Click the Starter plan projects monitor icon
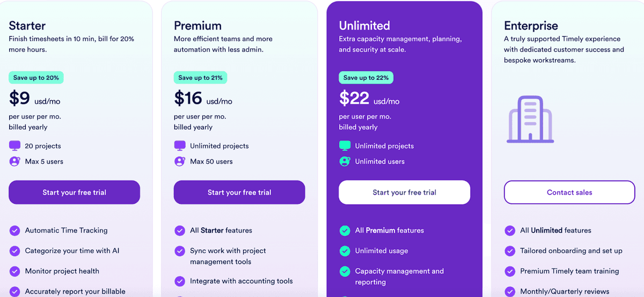 point(14,145)
